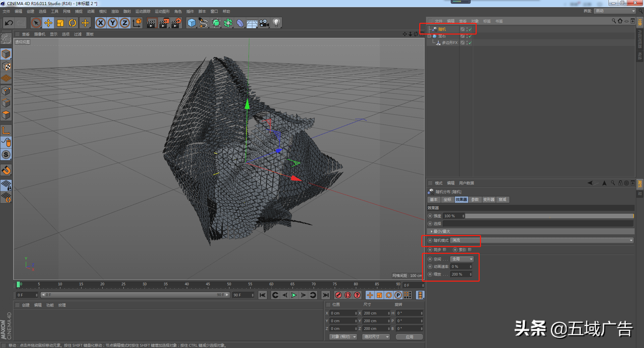Select the live selection arrow tool

tap(36, 23)
